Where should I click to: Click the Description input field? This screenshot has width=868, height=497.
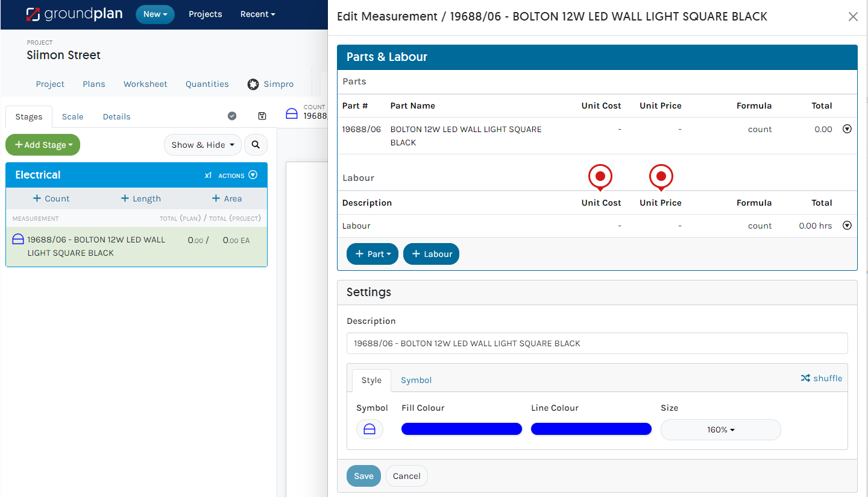597,343
